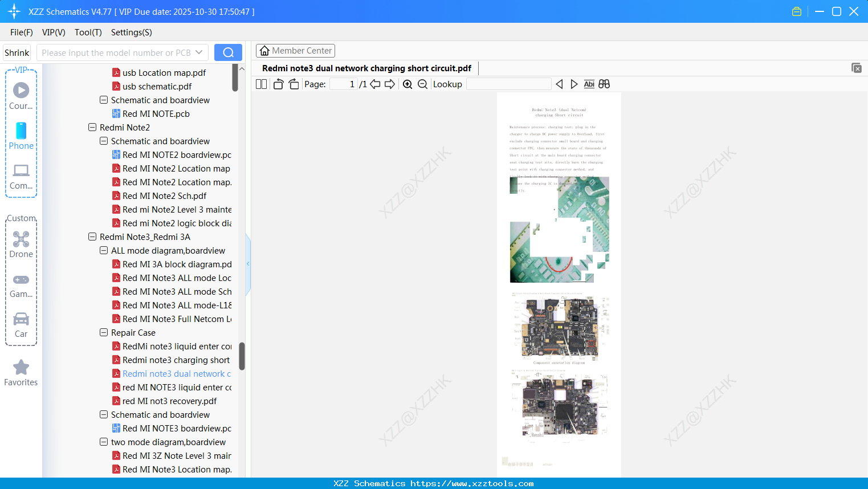Select the highlighted Redmi note3 dual network file
The height and width of the screenshot is (489, 868).
177,373
